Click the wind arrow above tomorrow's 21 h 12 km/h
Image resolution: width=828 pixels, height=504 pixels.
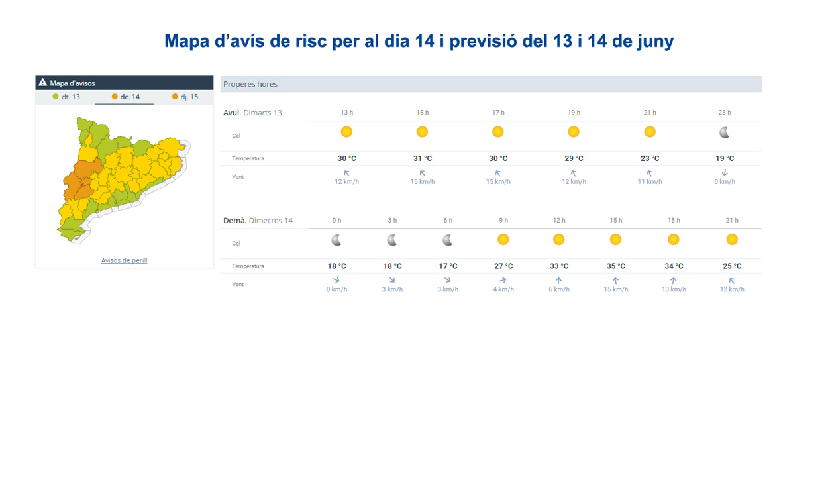(x=732, y=281)
